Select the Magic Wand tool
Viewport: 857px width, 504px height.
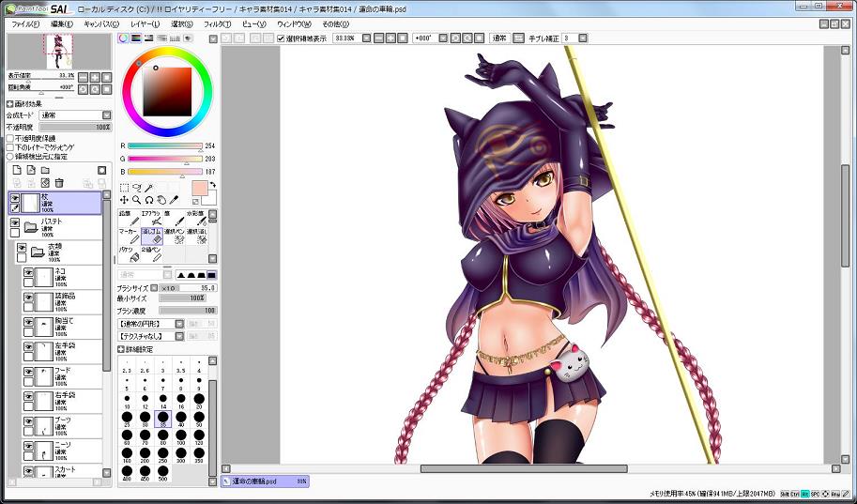[x=148, y=188]
